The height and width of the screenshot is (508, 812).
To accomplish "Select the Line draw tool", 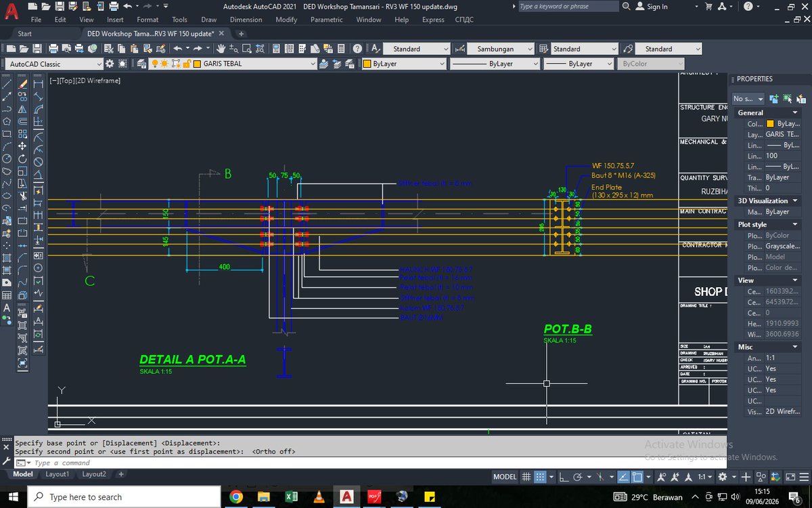I will [x=7, y=84].
